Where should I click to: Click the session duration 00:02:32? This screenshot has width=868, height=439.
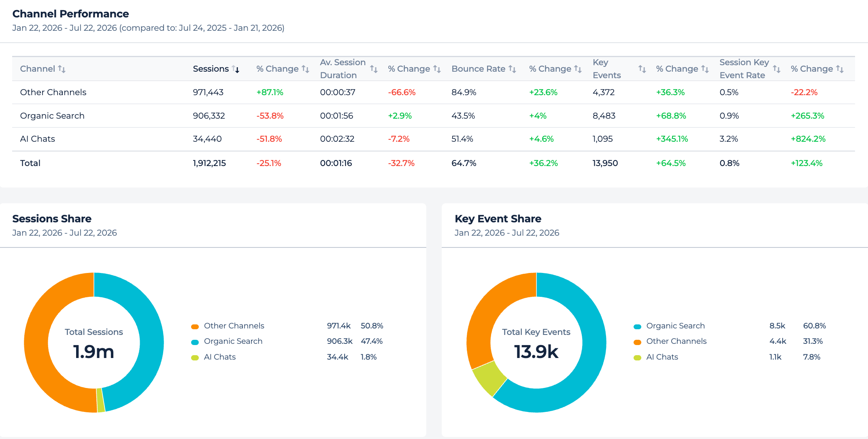pos(337,139)
